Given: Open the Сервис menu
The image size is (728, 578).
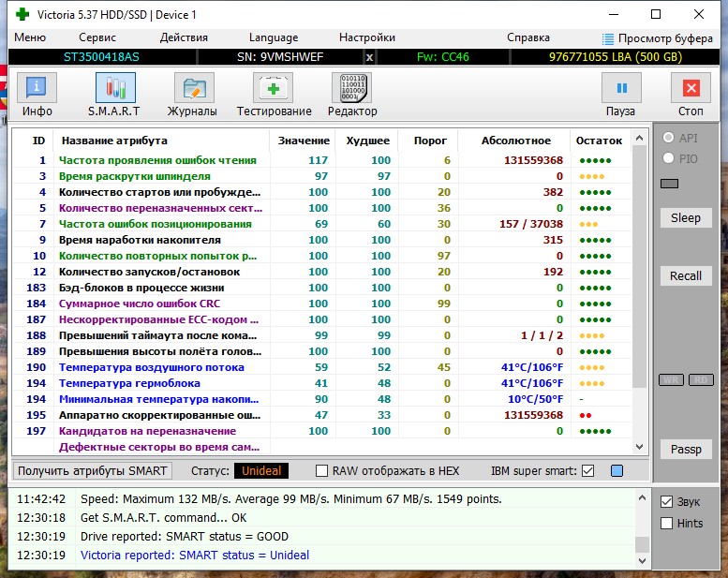Looking at the screenshot, I should point(97,37).
